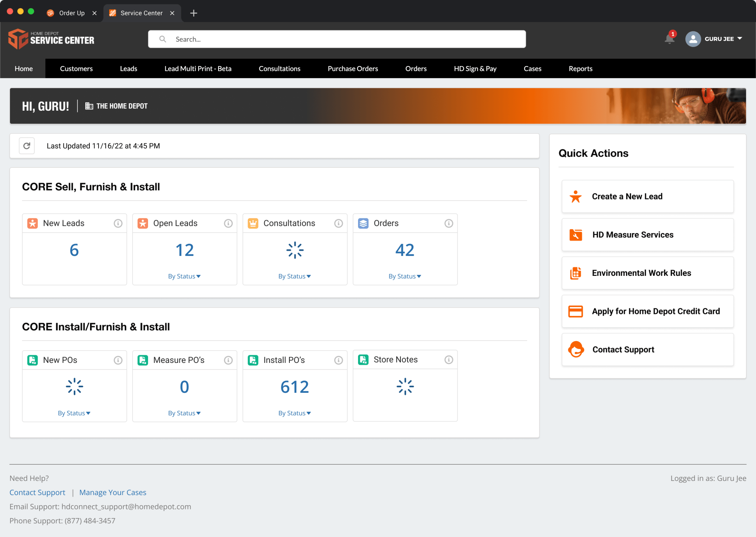The width and height of the screenshot is (756, 537).
Task: Open a new browser tab
Action: point(194,13)
